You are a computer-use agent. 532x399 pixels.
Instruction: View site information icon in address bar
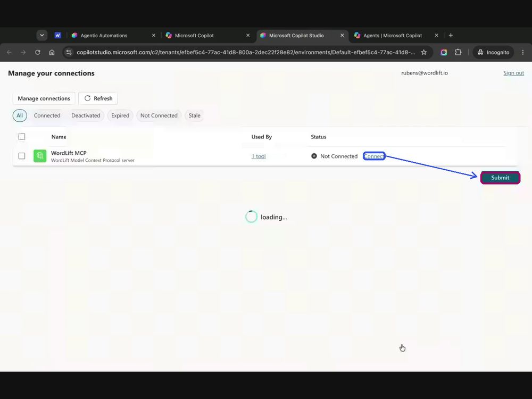pos(69,52)
